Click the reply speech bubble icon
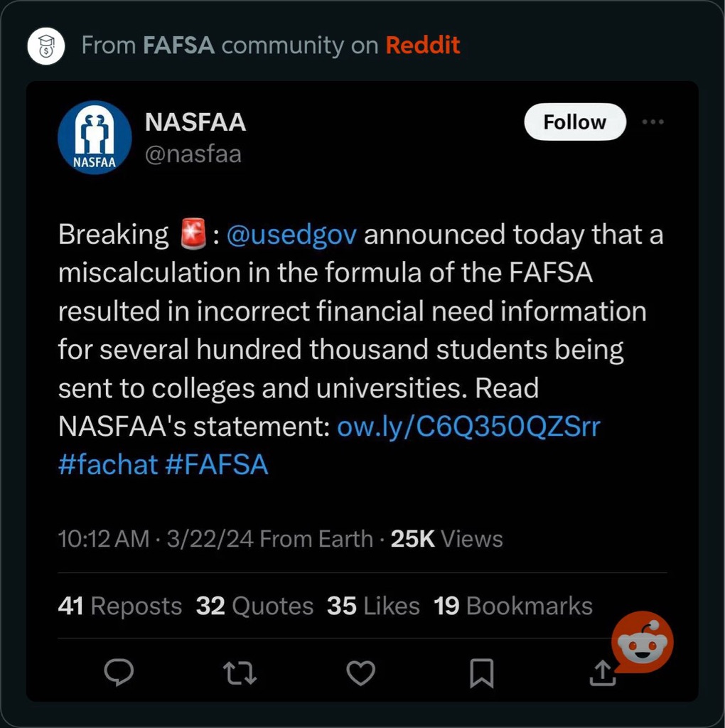Viewport: 725px width, 728px height. (119, 672)
